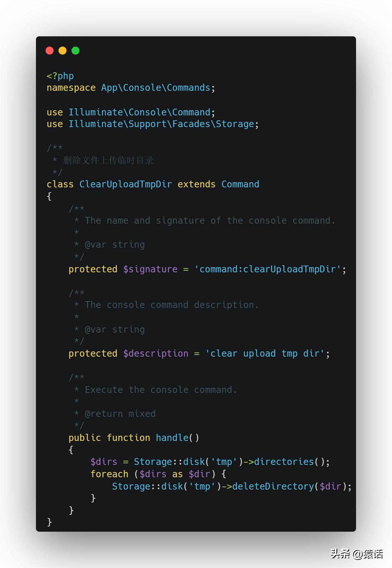392x568 pixels.
Task: Select the ClearUploadTmpDir class name
Action: [125, 184]
